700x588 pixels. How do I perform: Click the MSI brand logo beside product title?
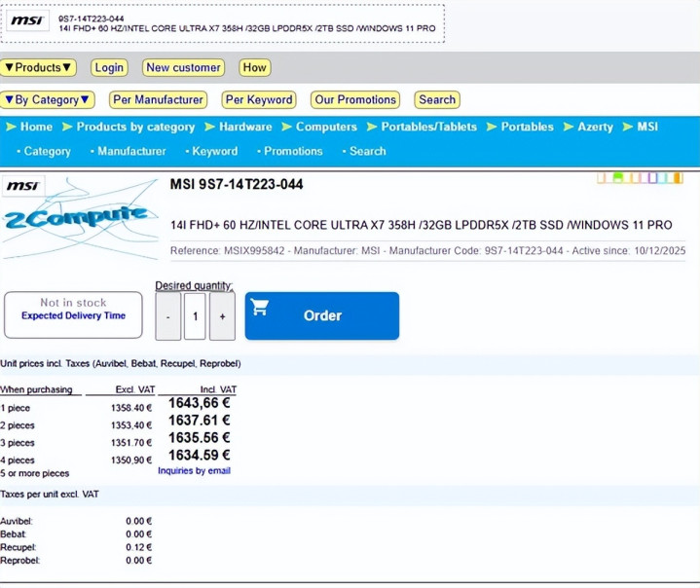tap(23, 185)
